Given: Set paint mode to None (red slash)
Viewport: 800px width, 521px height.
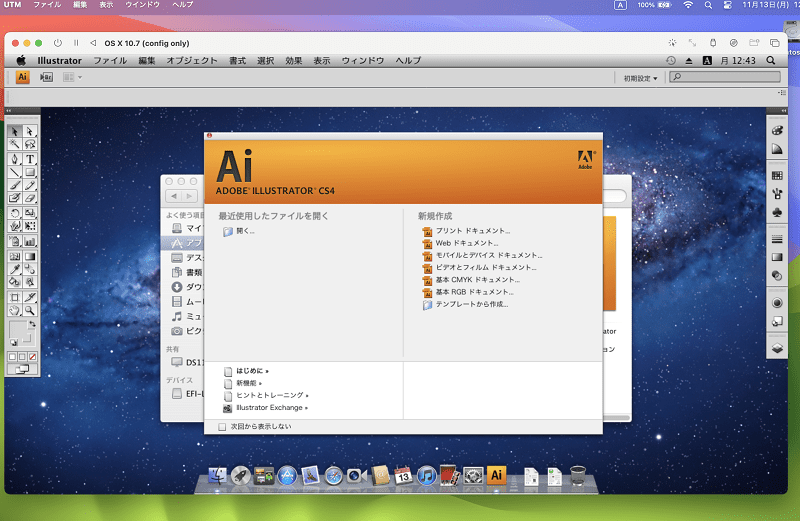Looking at the screenshot, I should [33, 357].
